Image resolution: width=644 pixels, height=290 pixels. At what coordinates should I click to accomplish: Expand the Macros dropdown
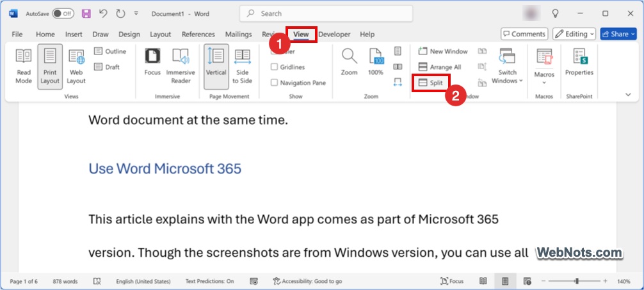544,66
